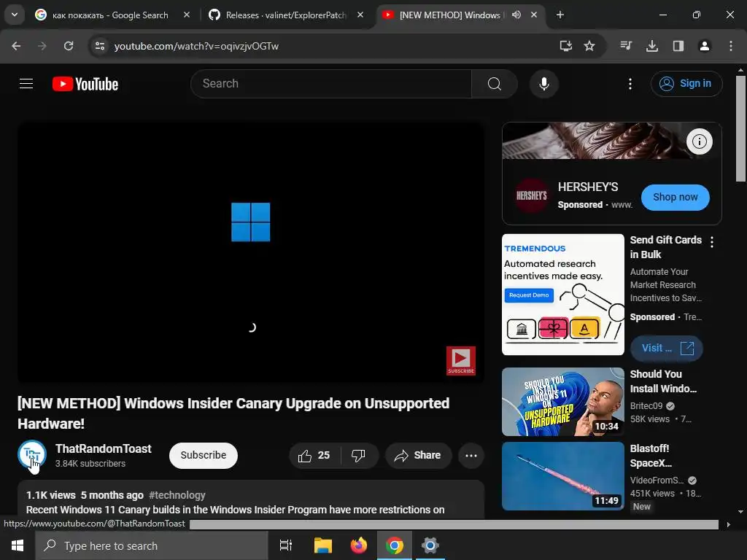Click the page vertical scrollbar

(740, 128)
